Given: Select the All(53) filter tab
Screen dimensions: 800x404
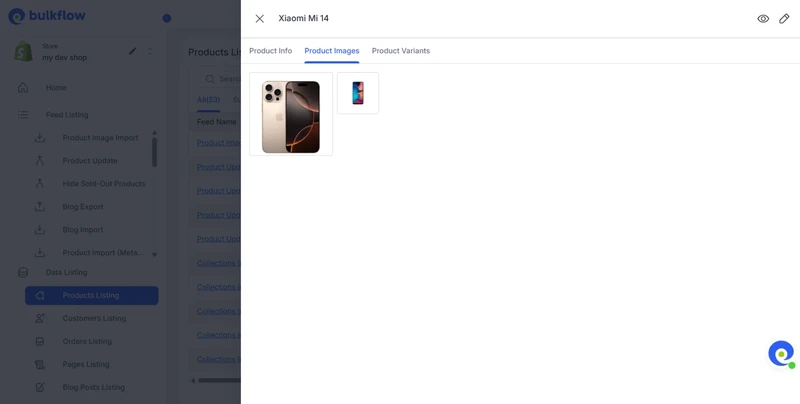Looking at the screenshot, I should tap(208, 100).
